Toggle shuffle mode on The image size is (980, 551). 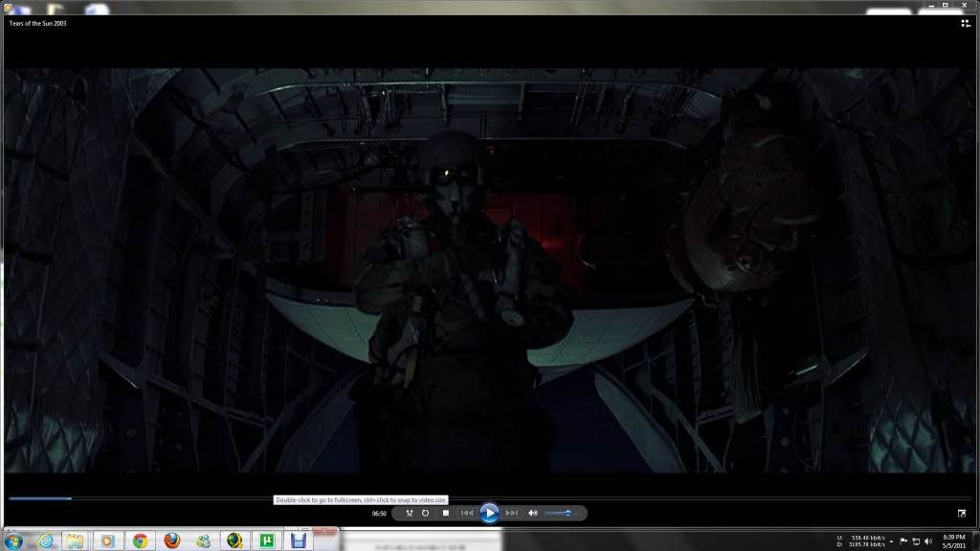click(x=410, y=513)
